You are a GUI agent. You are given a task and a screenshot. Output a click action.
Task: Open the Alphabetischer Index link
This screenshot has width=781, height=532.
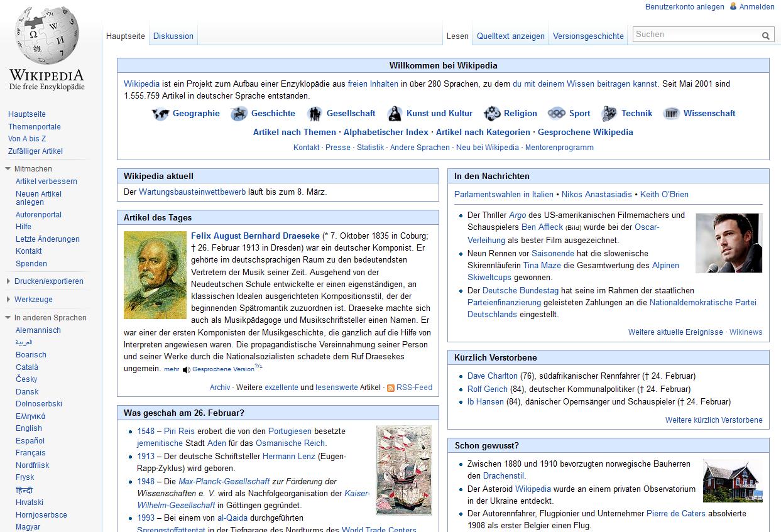pos(386,133)
